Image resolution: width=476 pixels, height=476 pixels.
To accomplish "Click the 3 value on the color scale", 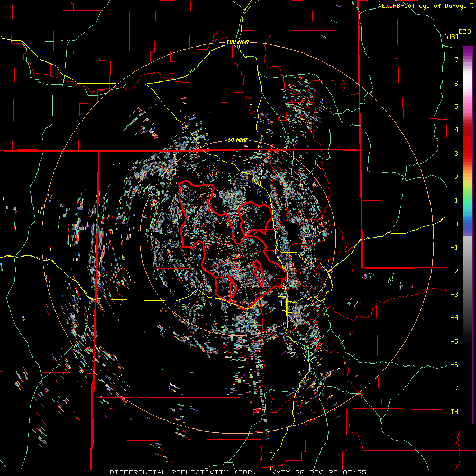I will pos(456,153).
